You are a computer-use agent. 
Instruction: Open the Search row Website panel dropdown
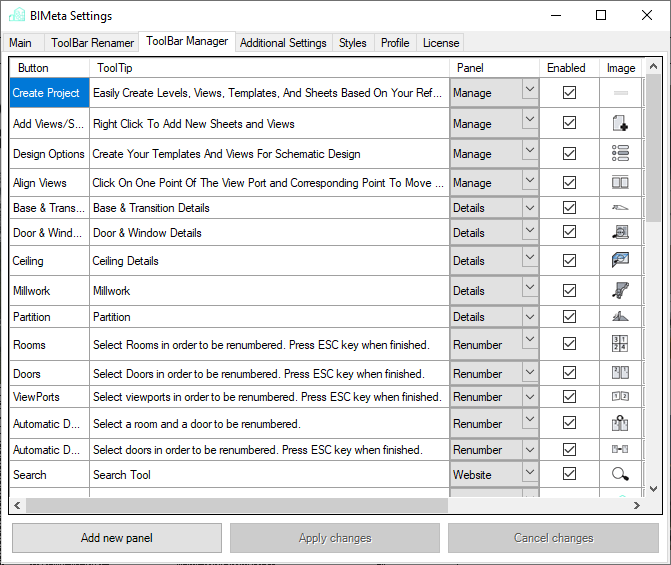530,474
